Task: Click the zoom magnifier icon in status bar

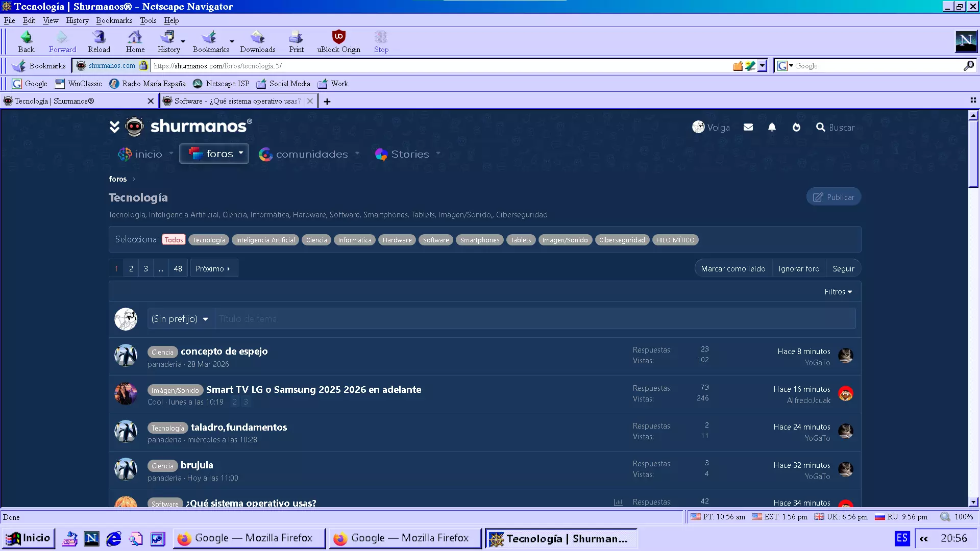Action: tap(945, 517)
